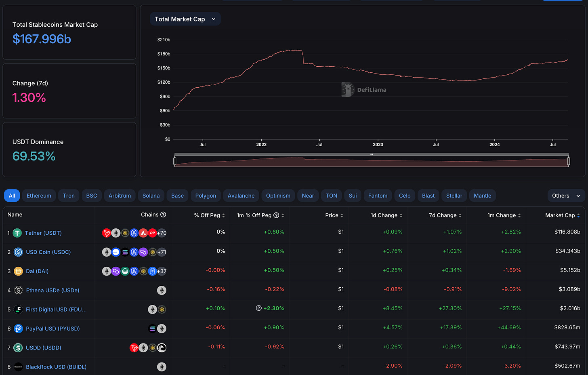This screenshot has width=588, height=375.
Task: Filter stablecoins by Polygon chain
Action: pyautogui.click(x=206, y=196)
